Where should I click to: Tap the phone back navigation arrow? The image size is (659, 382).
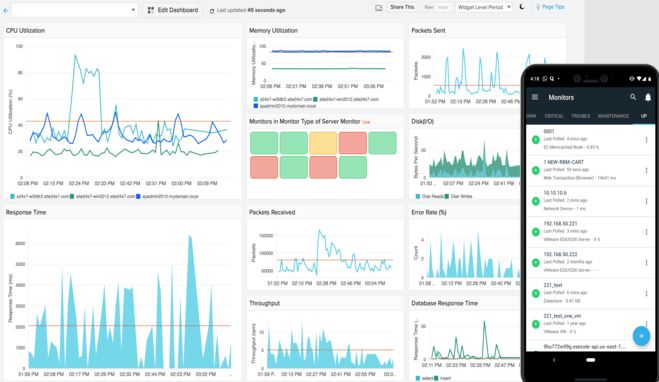point(554,360)
